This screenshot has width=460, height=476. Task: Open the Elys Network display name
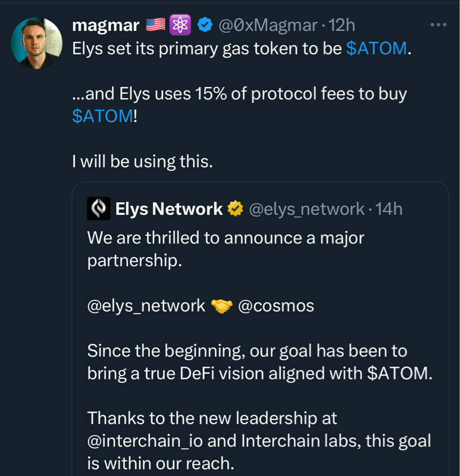168,209
